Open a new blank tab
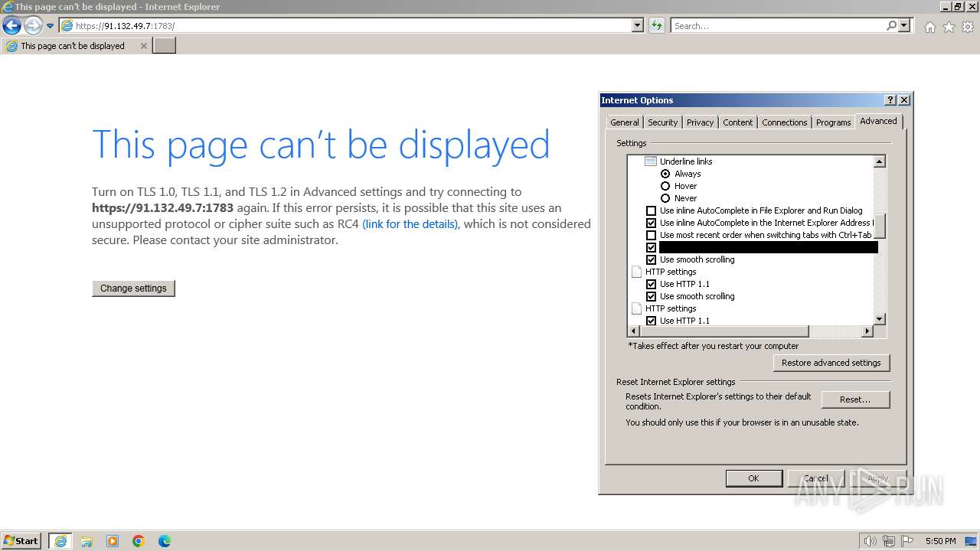Image resolution: width=980 pixels, height=551 pixels. [165, 46]
